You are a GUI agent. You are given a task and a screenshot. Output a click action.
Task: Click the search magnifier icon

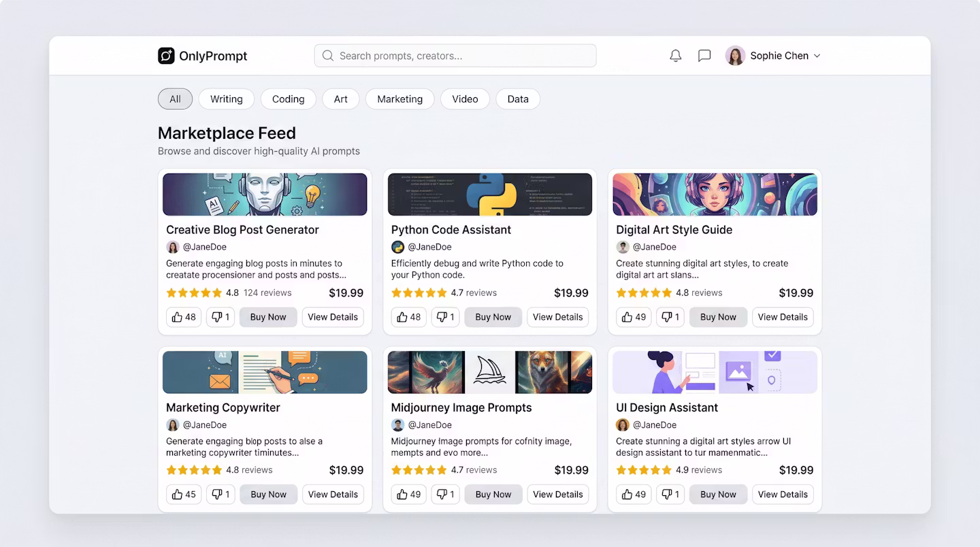tap(328, 56)
